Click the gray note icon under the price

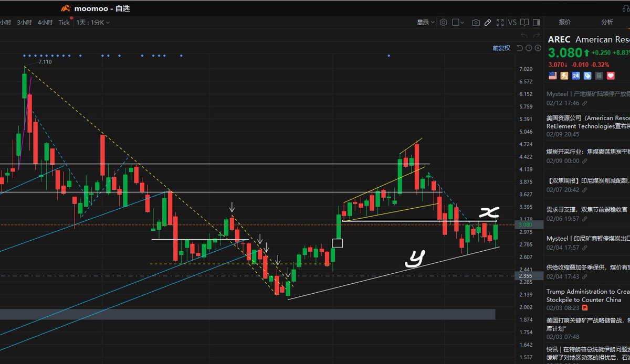[598, 76]
